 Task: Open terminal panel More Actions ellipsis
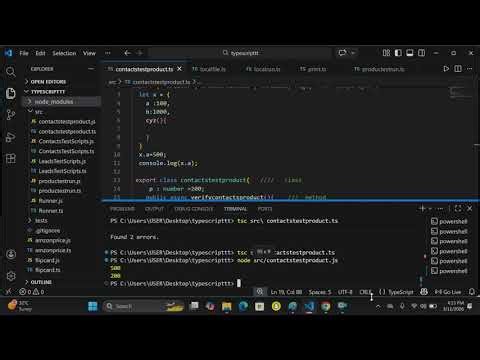click(x=440, y=209)
